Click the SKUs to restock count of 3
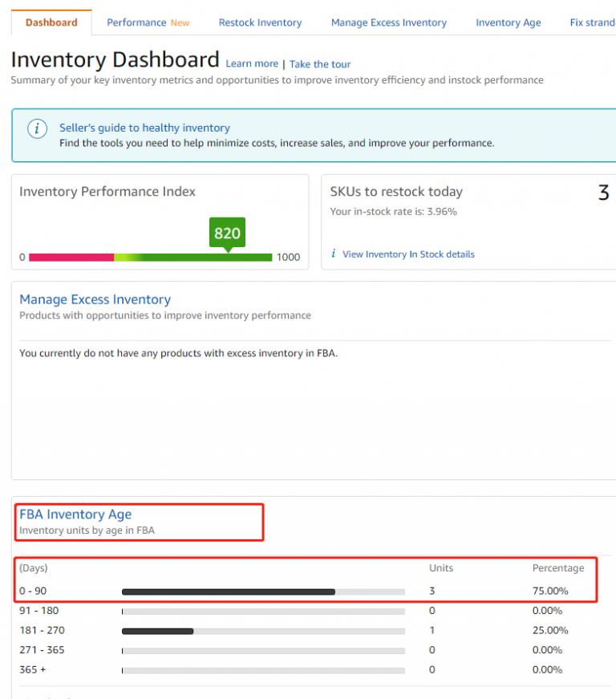Viewport: 616px width, 699px height. pyautogui.click(x=605, y=193)
